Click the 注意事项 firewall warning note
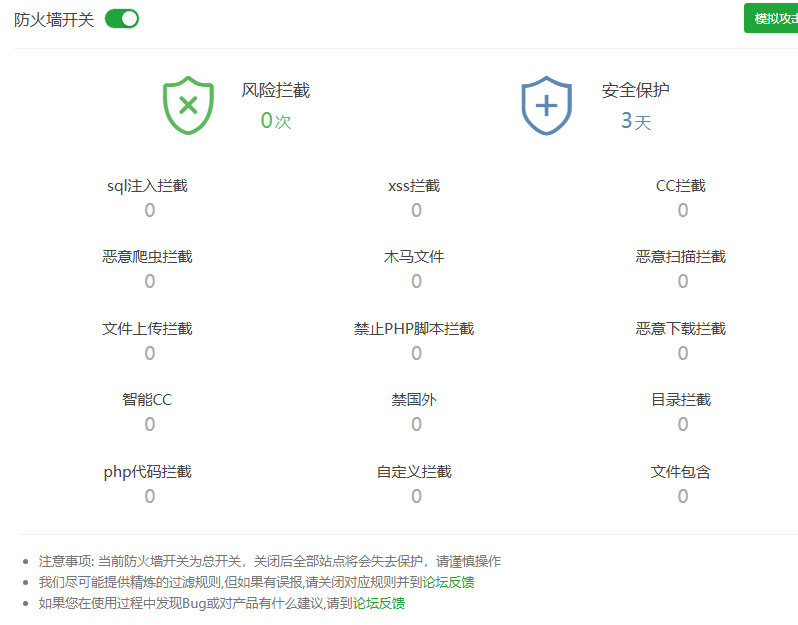This screenshot has width=798, height=625. point(270,561)
